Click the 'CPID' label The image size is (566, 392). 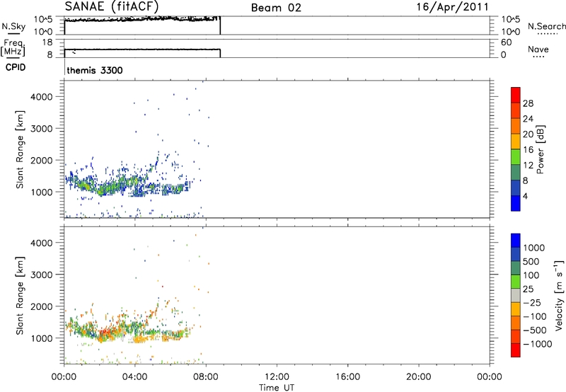tap(16, 67)
